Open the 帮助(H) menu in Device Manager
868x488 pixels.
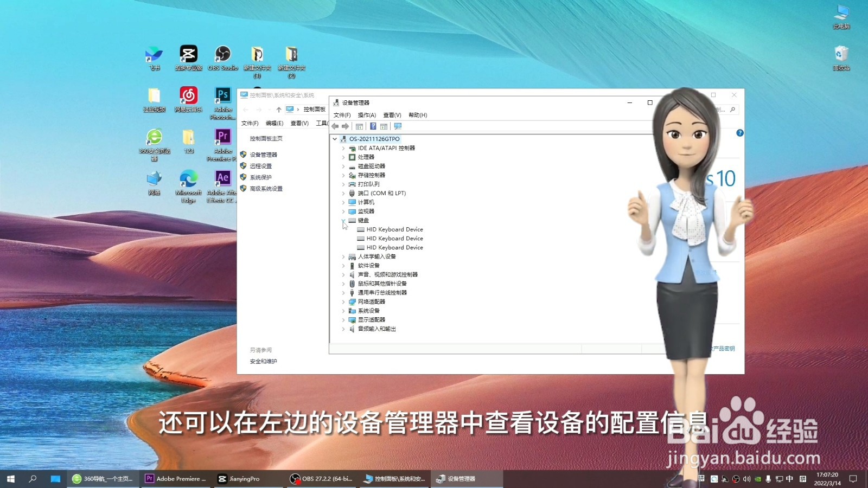pos(418,115)
